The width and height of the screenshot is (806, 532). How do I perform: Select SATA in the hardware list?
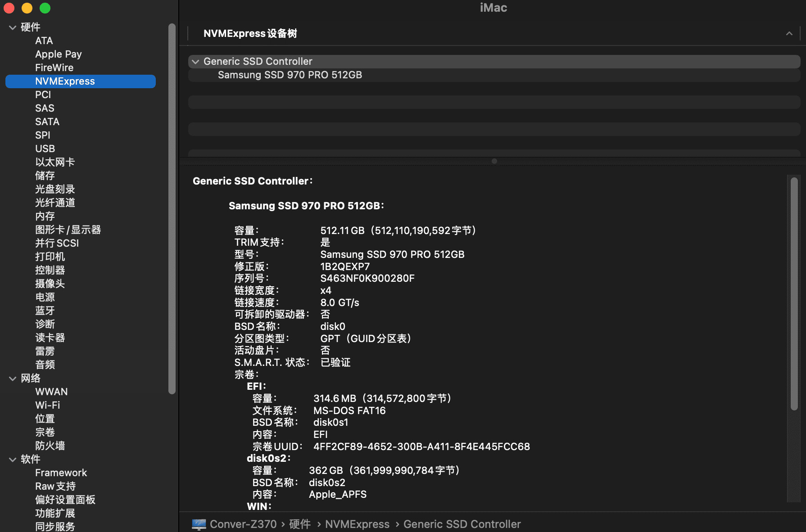[47, 122]
